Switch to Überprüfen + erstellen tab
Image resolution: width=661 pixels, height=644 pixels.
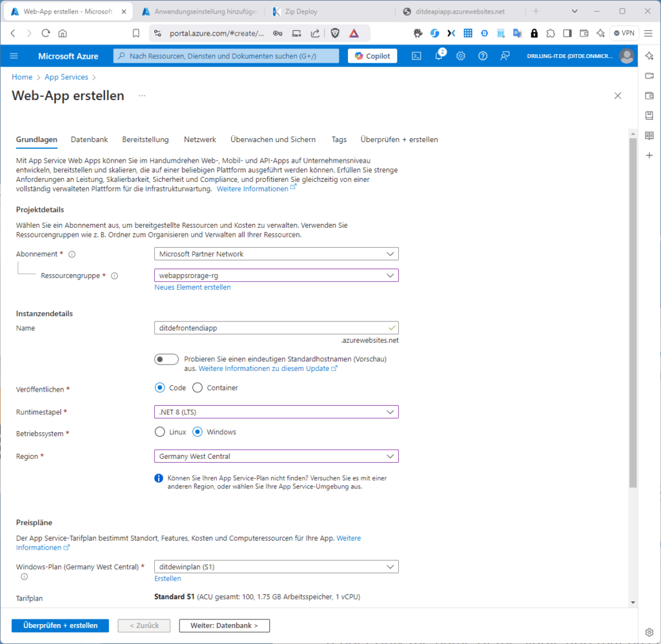pyautogui.click(x=399, y=139)
